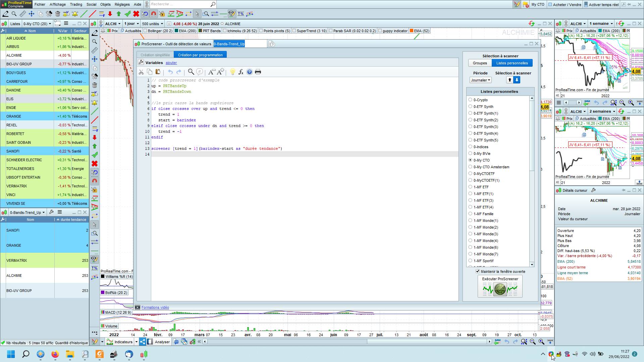Increase editor font size with A+ icon
Viewport: 644px width, 362px height.
point(220,72)
